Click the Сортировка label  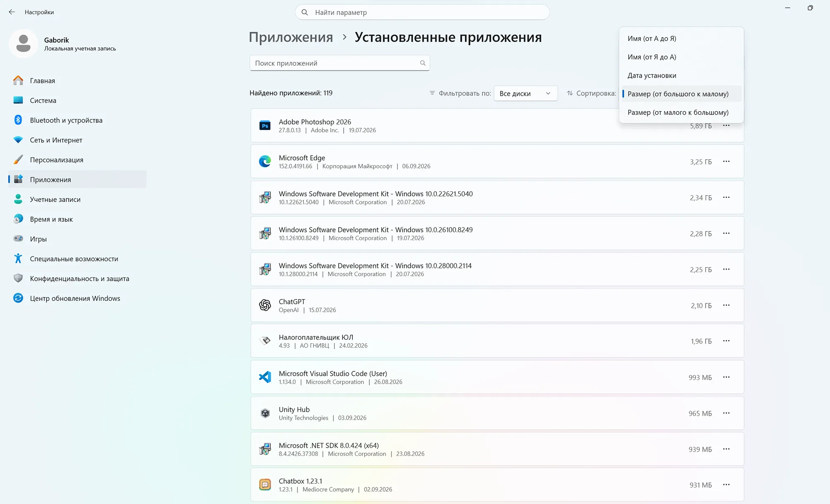pyautogui.click(x=596, y=93)
